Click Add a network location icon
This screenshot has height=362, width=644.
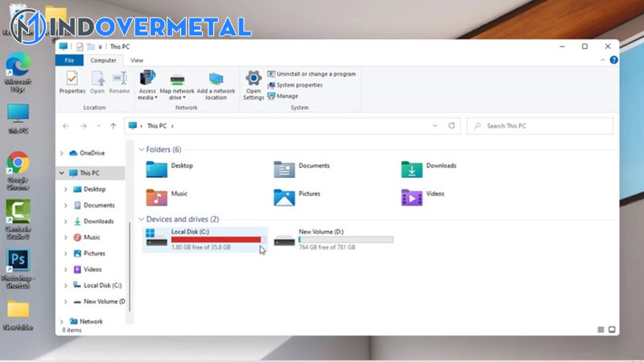point(216,83)
